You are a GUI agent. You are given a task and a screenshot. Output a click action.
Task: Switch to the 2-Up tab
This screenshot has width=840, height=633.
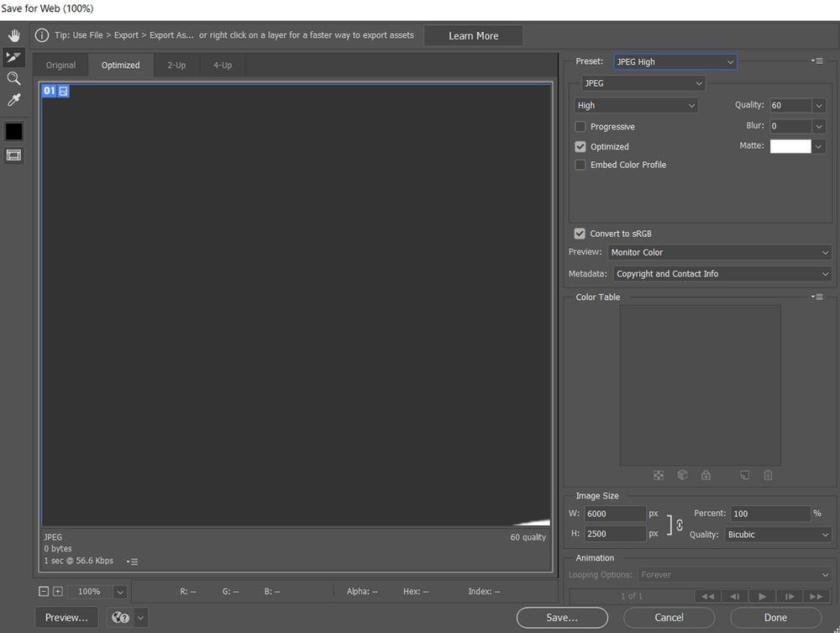coord(176,64)
